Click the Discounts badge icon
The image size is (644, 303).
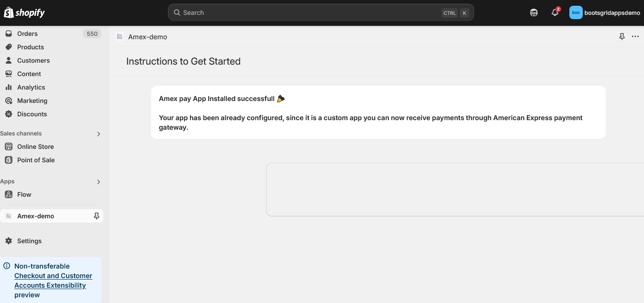[x=9, y=114]
